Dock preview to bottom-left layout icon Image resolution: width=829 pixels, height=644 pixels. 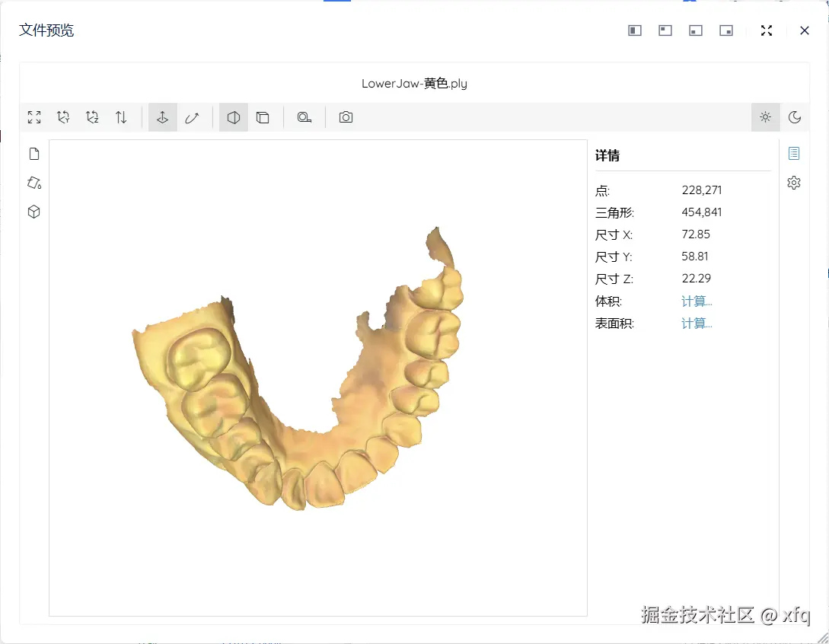(x=696, y=30)
